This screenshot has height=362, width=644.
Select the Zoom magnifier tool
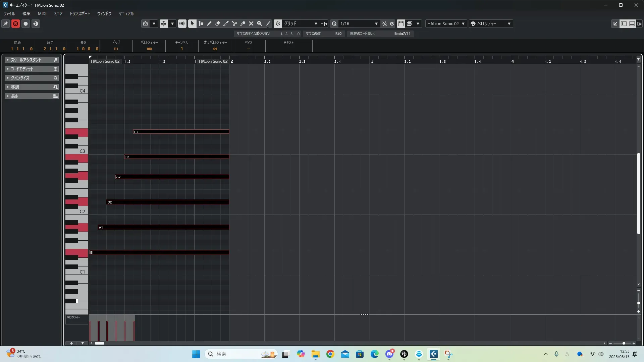(260, 23)
